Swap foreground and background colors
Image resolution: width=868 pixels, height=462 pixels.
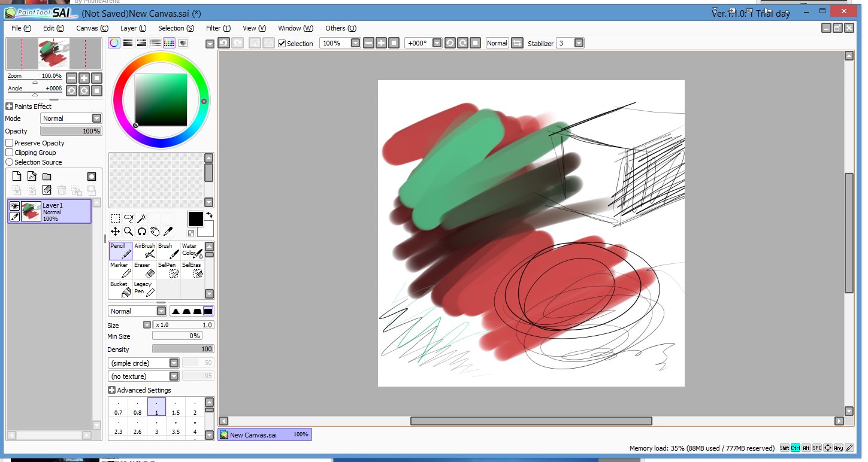(x=210, y=215)
